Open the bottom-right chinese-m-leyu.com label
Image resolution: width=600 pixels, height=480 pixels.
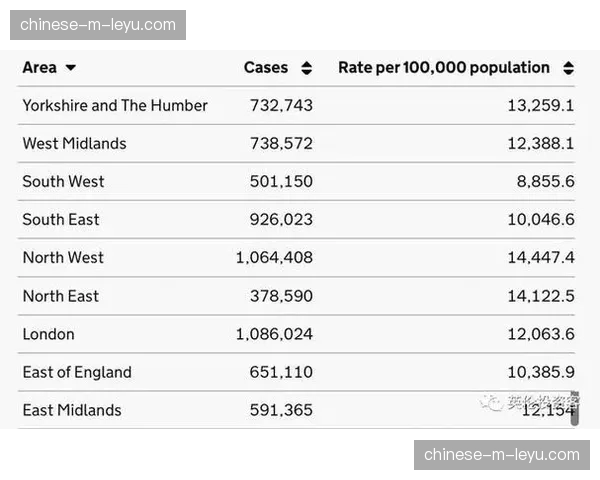[501, 455]
